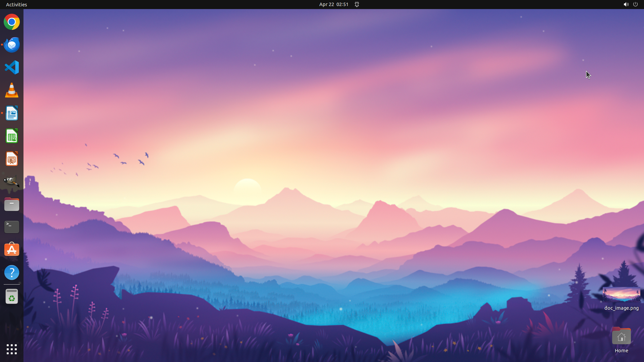Open LibreOffice Impress
The width and height of the screenshot is (644, 362).
[x=12, y=159]
